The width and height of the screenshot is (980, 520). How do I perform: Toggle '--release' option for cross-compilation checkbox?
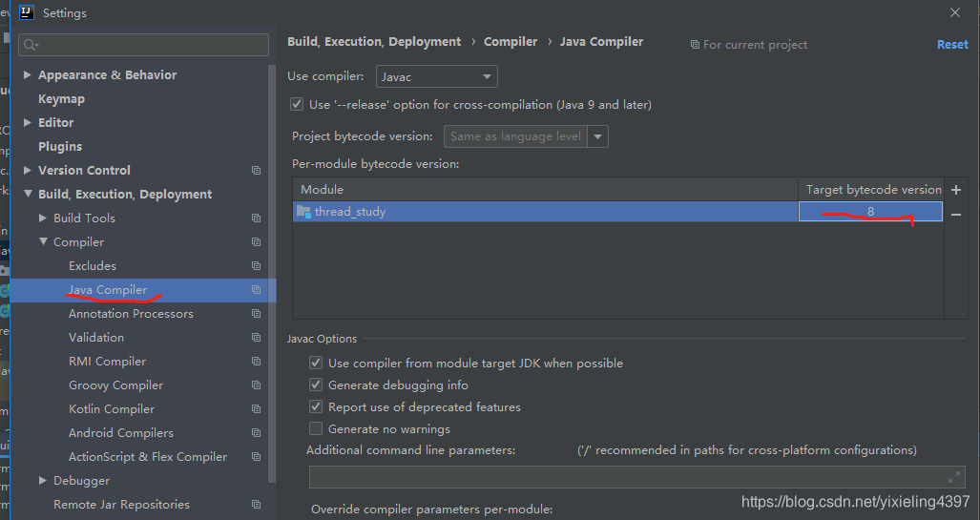(297, 104)
